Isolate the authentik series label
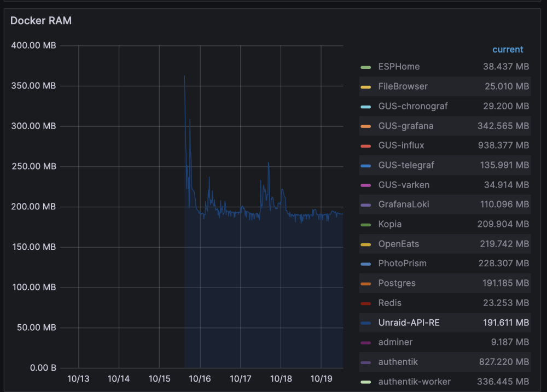This screenshot has width=547, height=392. click(x=398, y=362)
